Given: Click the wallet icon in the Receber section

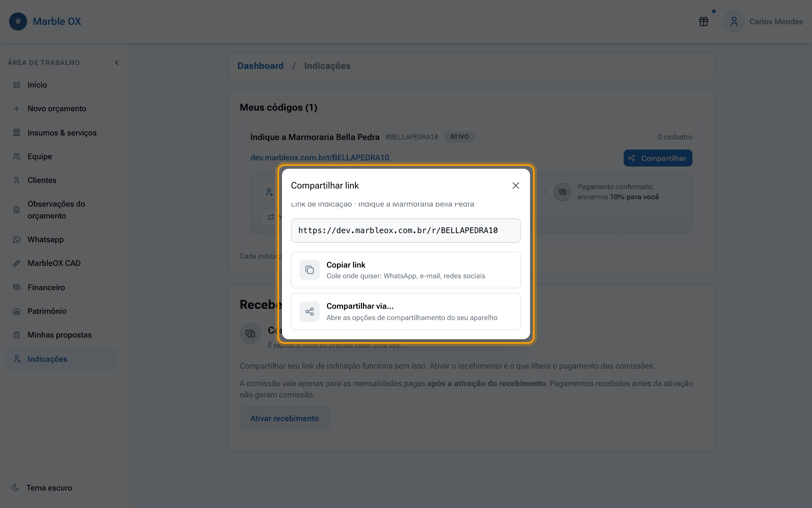Looking at the screenshot, I should tap(250, 333).
